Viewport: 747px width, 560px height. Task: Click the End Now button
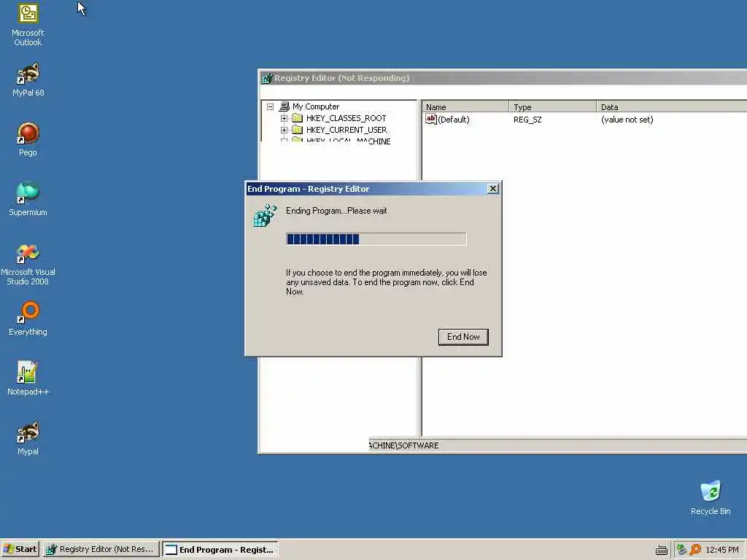coord(463,337)
